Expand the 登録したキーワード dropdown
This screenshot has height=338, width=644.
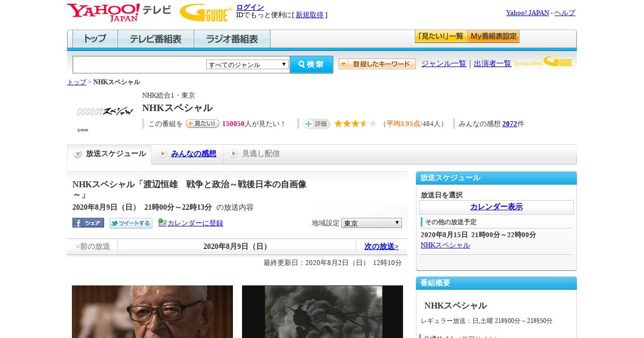point(377,64)
